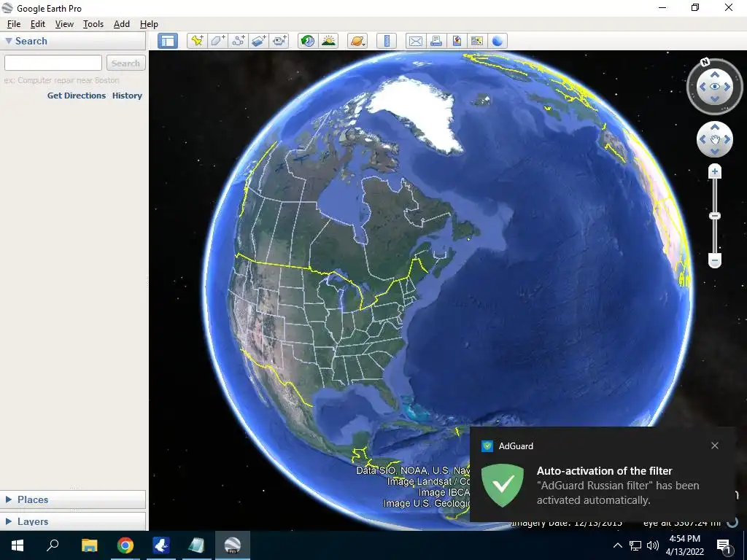Move right using the hand pan control
Viewport: 747px width, 560px height.
(x=727, y=139)
